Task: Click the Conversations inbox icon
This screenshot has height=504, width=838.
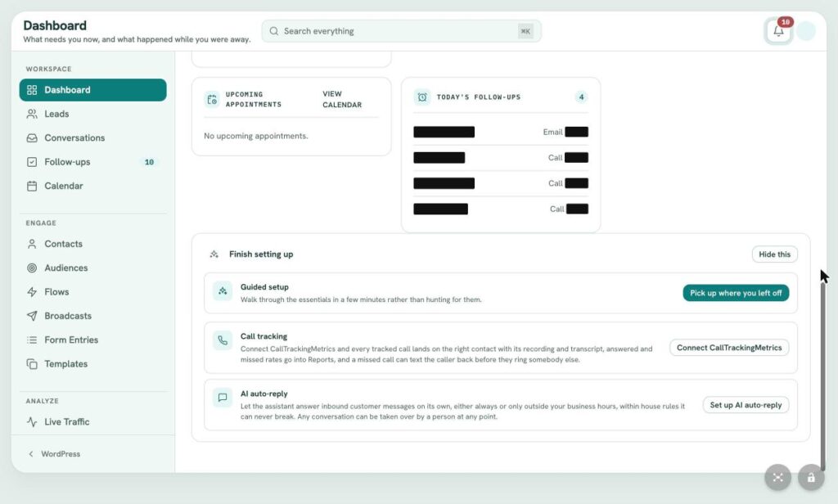Action: (x=32, y=138)
